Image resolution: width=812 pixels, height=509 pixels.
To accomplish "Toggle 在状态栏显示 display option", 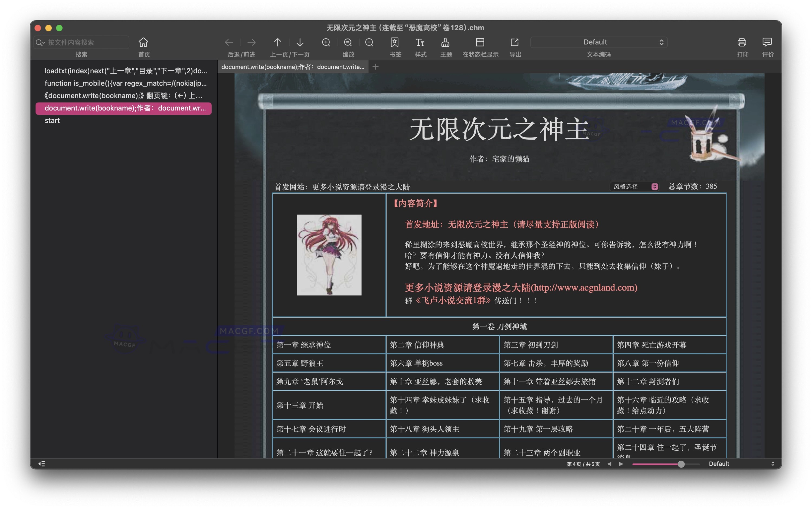I will (480, 43).
